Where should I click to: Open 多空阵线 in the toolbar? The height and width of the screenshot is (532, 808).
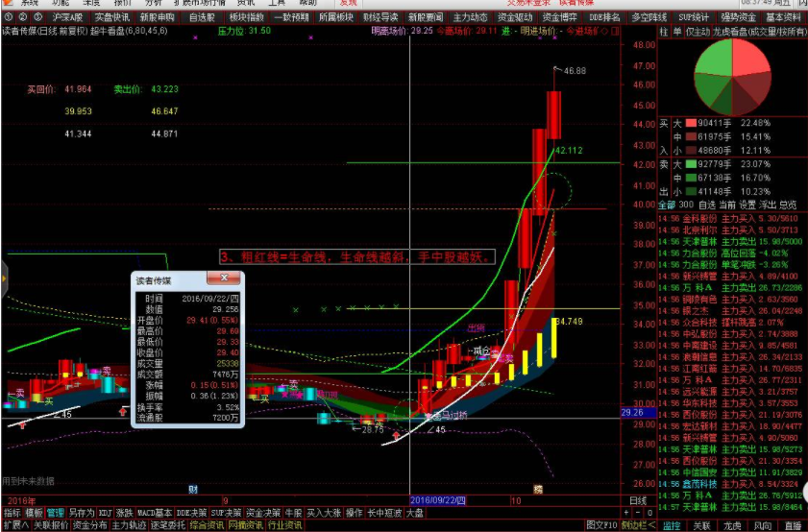[649, 17]
